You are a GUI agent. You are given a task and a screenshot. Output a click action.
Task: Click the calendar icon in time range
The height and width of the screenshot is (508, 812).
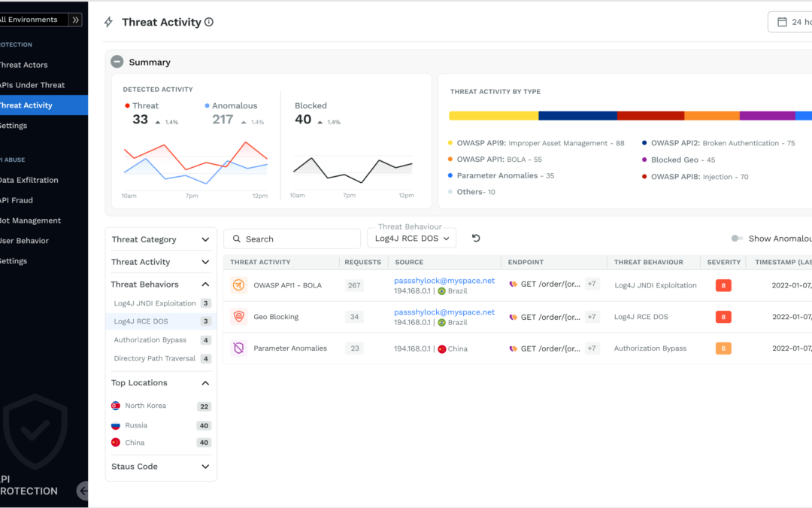[781, 22]
